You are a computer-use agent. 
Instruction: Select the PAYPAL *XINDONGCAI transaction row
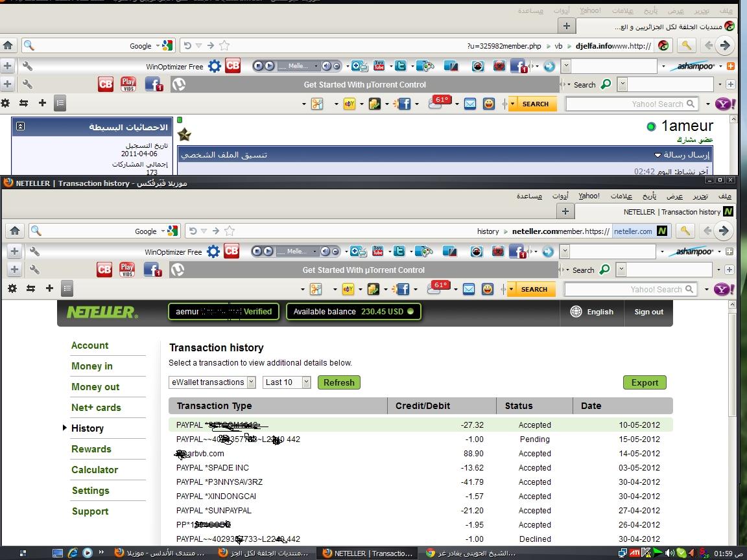click(x=421, y=496)
